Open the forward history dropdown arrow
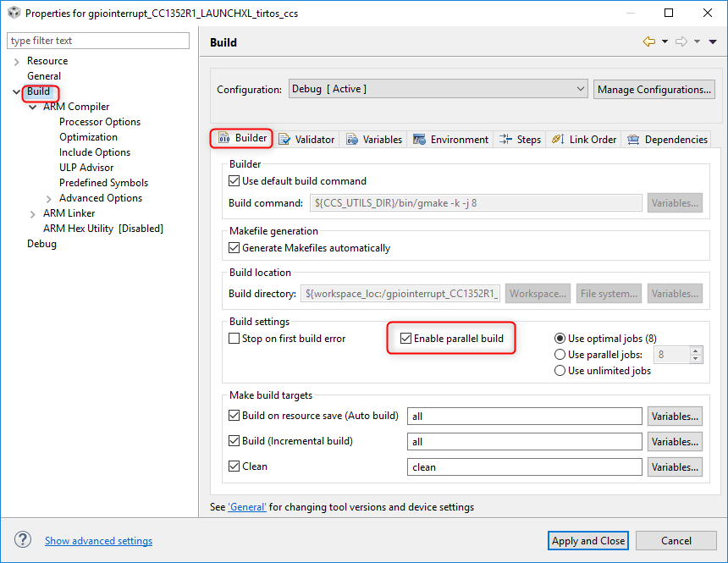 (x=697, y=41)
